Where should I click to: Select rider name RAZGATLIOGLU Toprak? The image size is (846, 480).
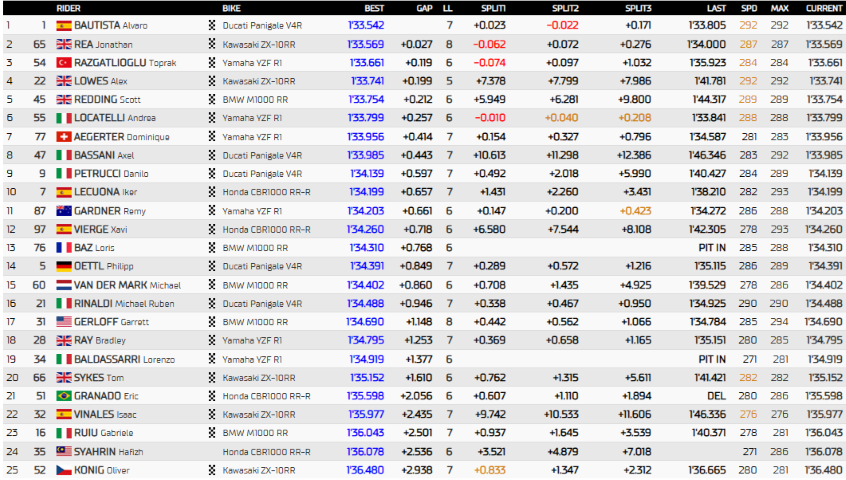point(125,63)
